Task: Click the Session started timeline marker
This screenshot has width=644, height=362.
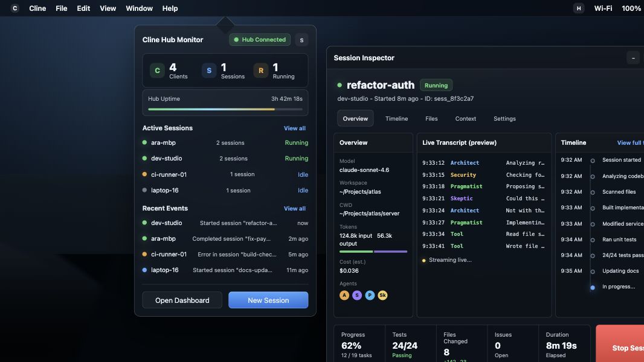Action: tap(593, 160)
